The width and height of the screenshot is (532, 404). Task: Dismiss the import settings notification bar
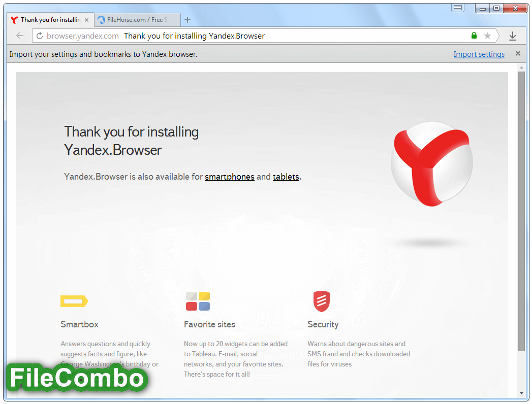[x=518, y=54]
